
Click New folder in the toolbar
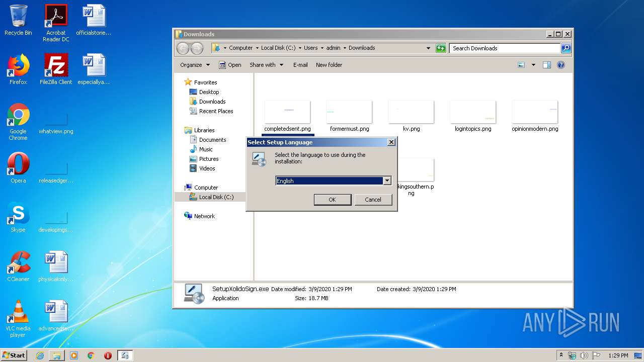(329, 65)
